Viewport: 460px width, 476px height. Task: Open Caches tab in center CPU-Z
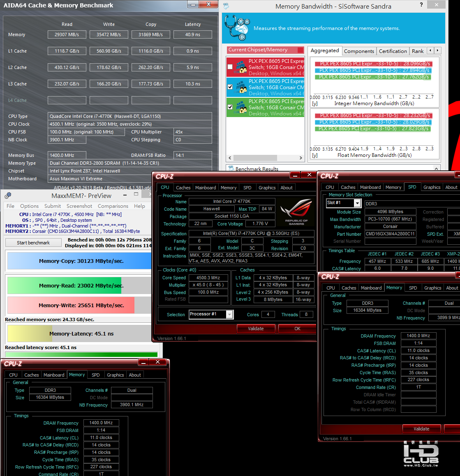(183, 188)
